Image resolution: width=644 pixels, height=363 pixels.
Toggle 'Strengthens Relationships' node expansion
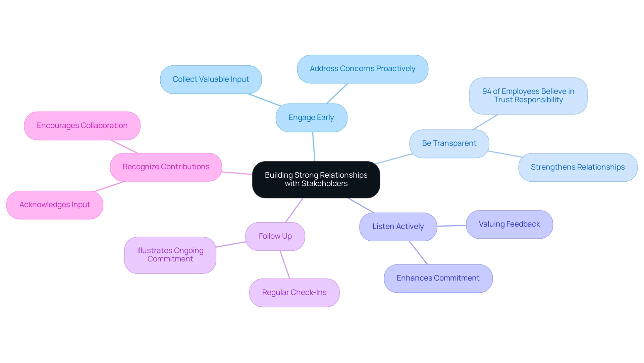[x=578, y=166]
